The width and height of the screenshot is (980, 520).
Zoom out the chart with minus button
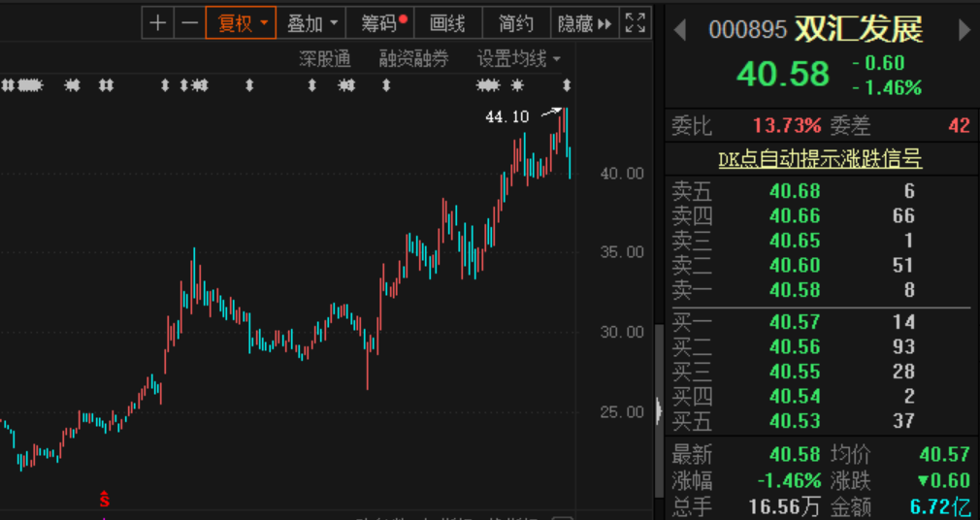click(x=190, y=23)
